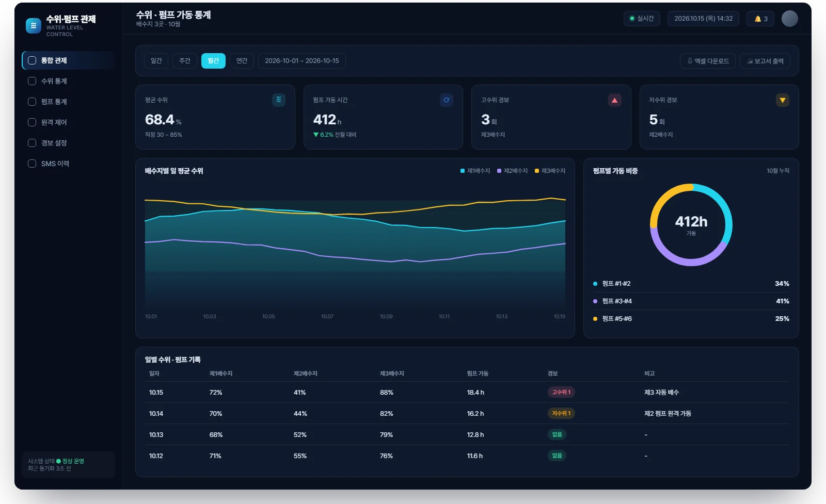Select the 펌프 #3-#4 41% row
Image resolution: width=826 pixels, height=504 pixels.
click(x=691, y=301)
